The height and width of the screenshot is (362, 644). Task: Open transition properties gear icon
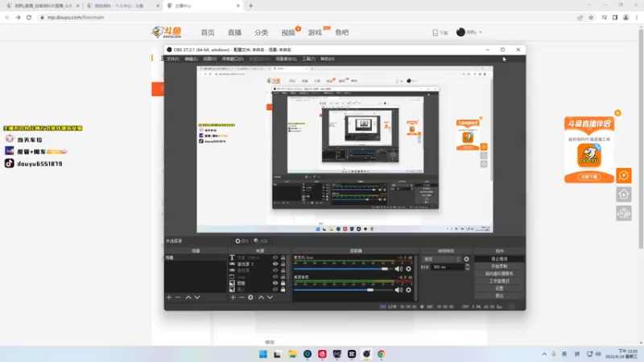(466, 259)
